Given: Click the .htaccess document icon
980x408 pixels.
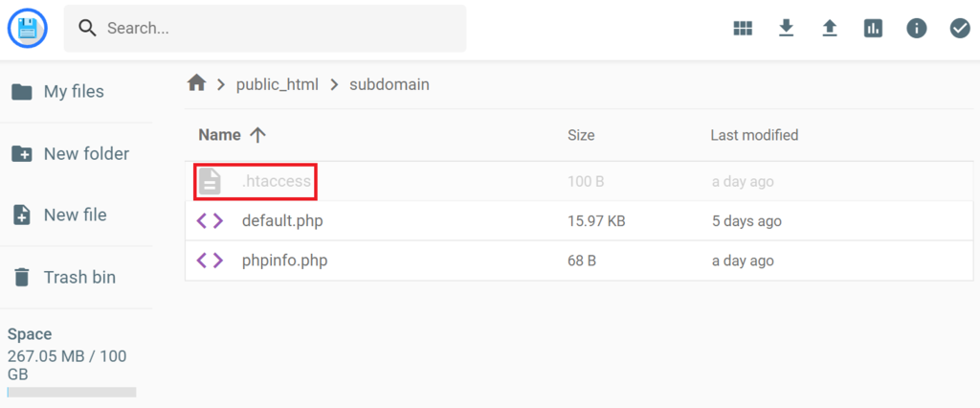Looking at the screenshot, I should tap(210, 182).
